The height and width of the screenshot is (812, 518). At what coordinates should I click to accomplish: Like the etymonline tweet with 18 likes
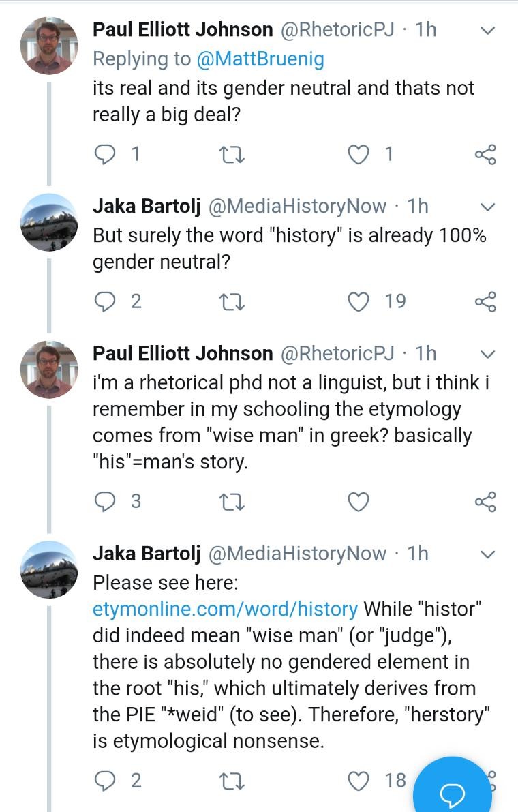click(359, 781)
